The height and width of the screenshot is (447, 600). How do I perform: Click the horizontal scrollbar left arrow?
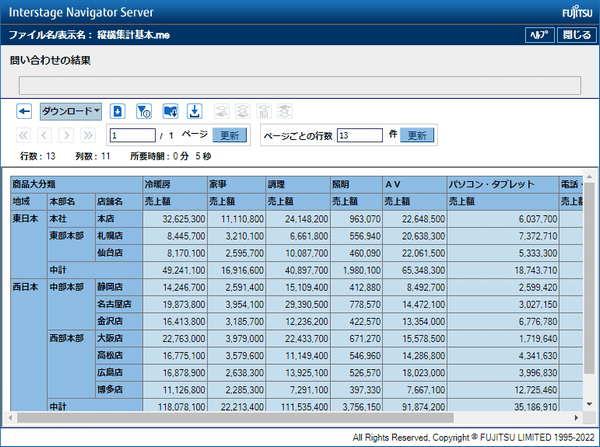[x=11, y=418]
